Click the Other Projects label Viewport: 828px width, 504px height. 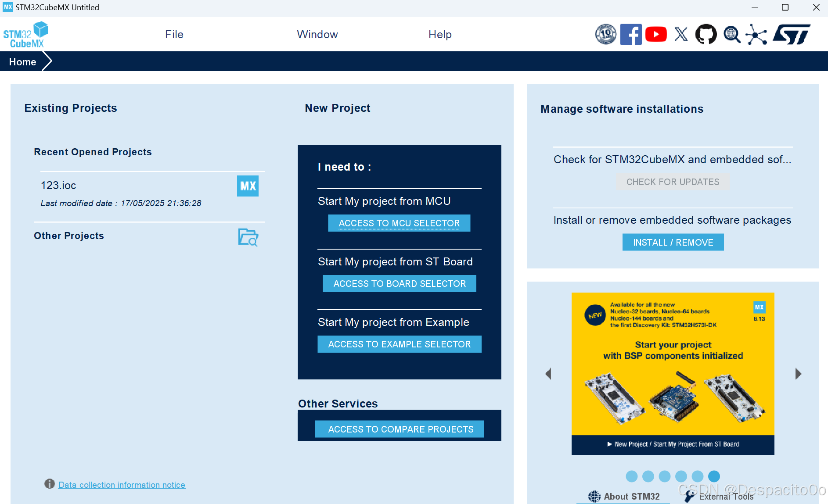69,236
